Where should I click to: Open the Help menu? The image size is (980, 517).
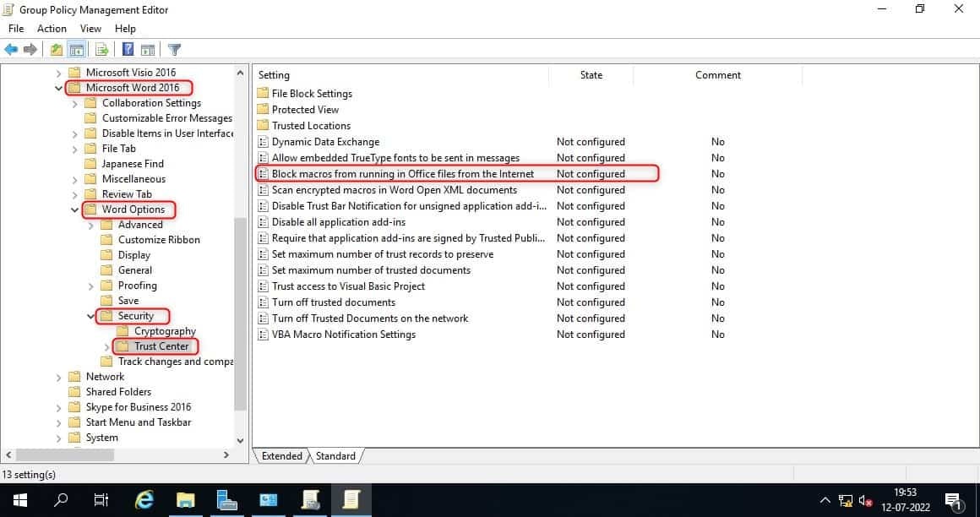125,29
